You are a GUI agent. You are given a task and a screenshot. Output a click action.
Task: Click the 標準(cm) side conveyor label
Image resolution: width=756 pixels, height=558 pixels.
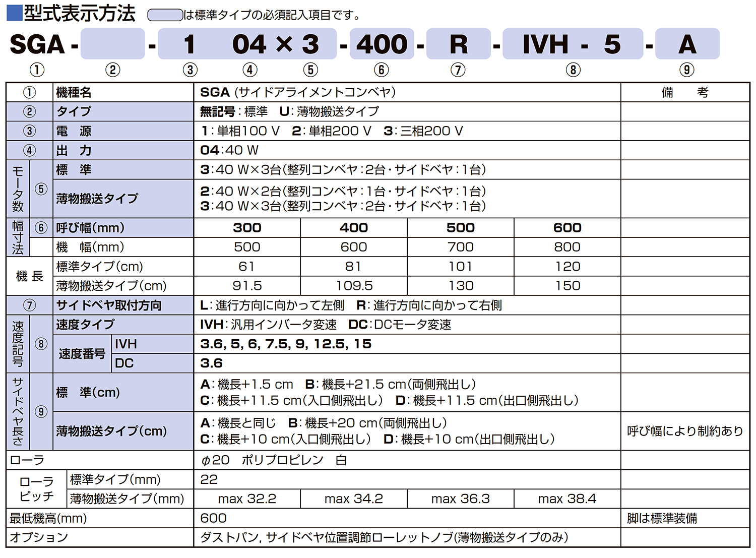88,393
